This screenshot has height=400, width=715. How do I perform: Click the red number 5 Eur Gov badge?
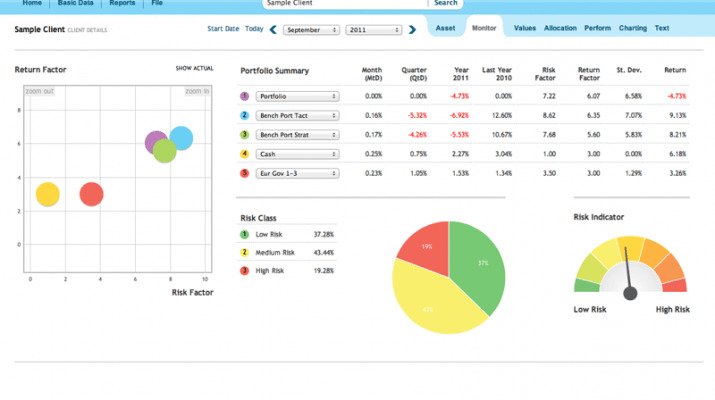tap(245, 173)
